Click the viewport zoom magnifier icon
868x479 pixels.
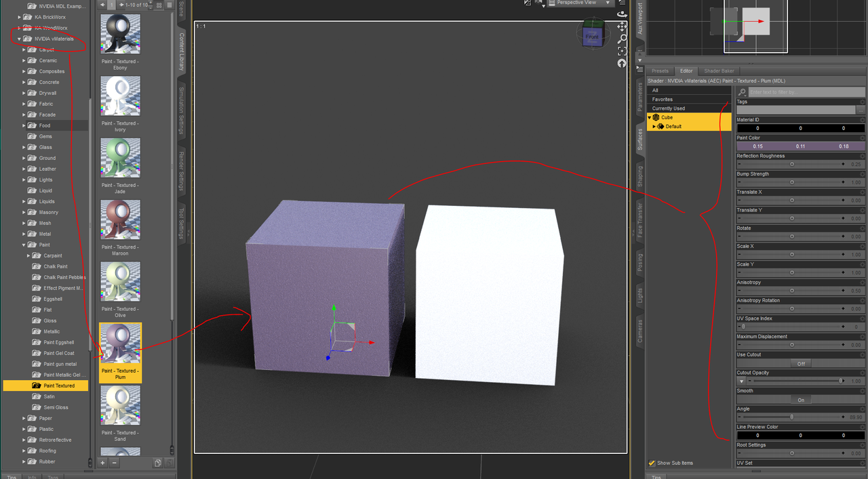click(623, 39)
